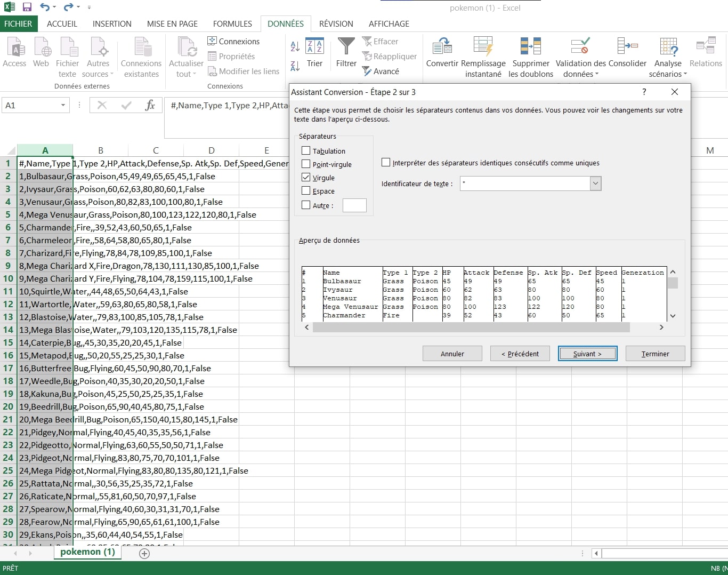Uncheck the Virgule separator

tap(306, 178)
